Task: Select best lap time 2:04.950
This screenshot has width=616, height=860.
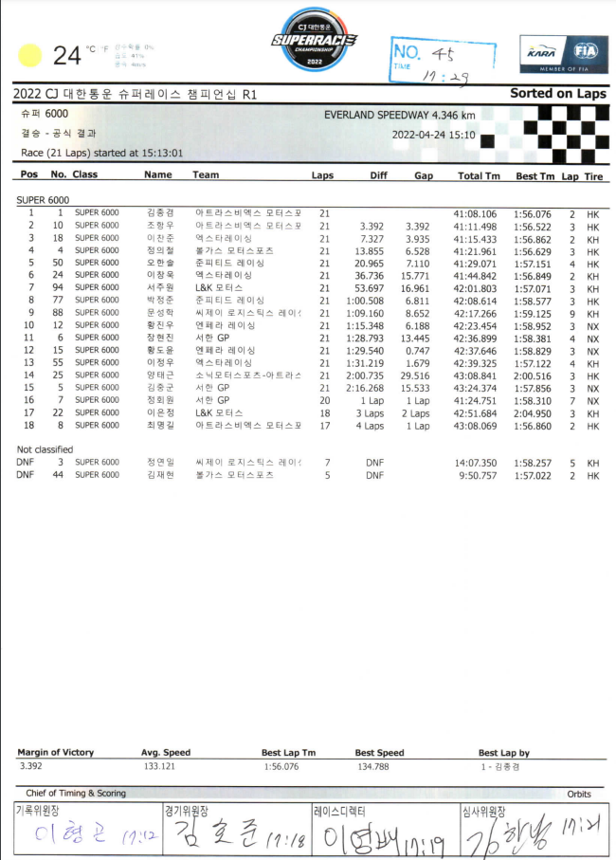Action: [533, 413]
